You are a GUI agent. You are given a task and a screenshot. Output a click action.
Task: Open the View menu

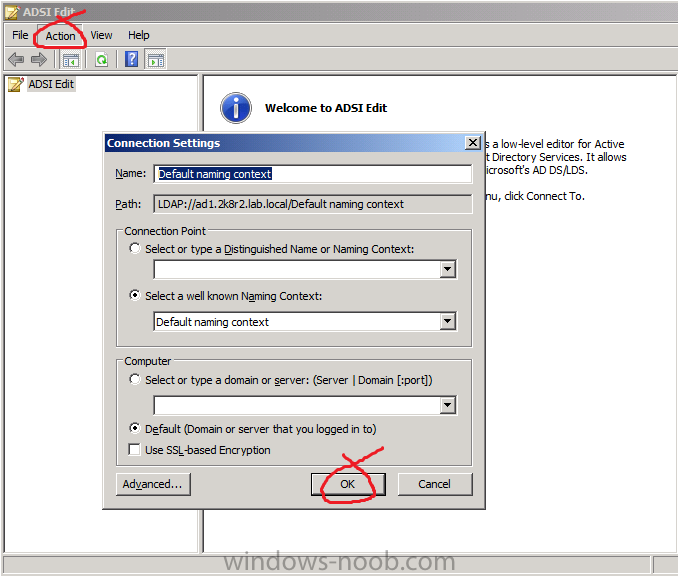[x=101, y=35]
